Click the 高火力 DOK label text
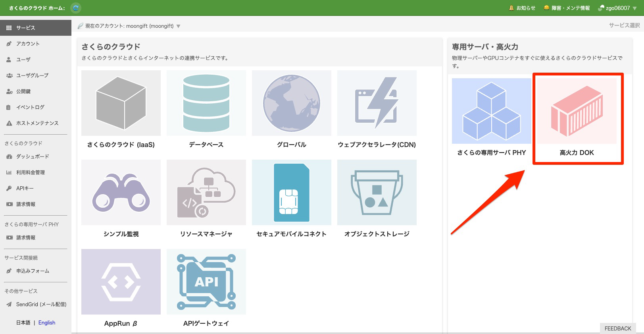 (577, 153)
